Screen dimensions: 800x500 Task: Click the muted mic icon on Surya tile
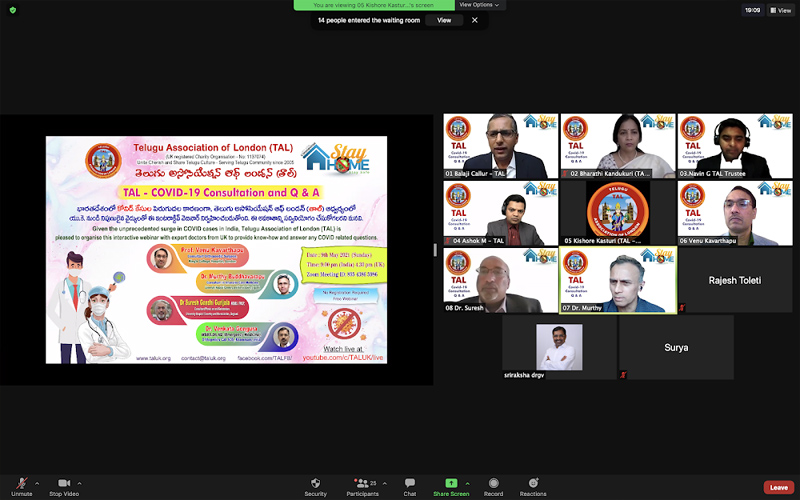[x=623, y=374]
